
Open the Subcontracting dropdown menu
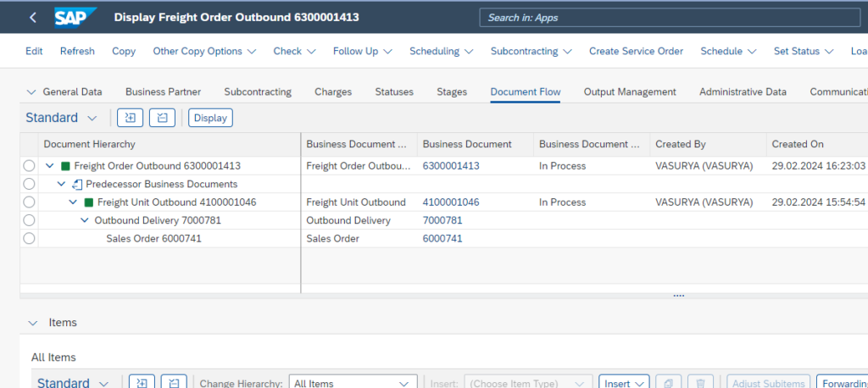(531, 51)
